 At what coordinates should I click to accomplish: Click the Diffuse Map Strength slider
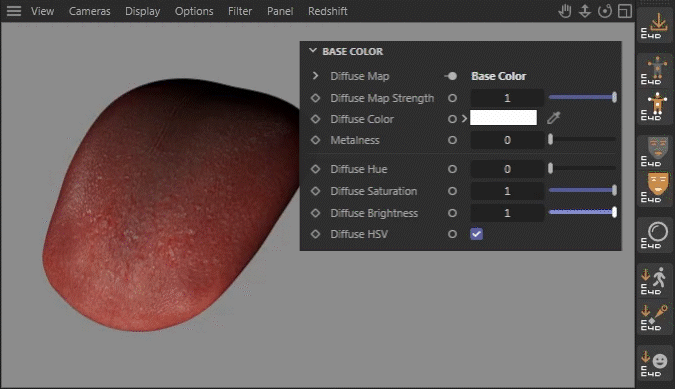pyautogui.click(x=583, y=98)
